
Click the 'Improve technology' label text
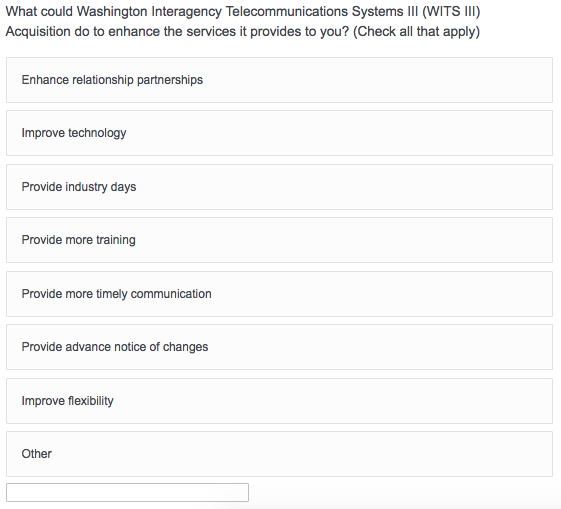pyautogui.click(x=74, y=133)
